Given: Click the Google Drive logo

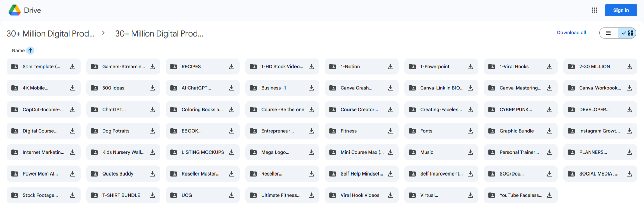Looking at the screenshot, I should point(15,10).
